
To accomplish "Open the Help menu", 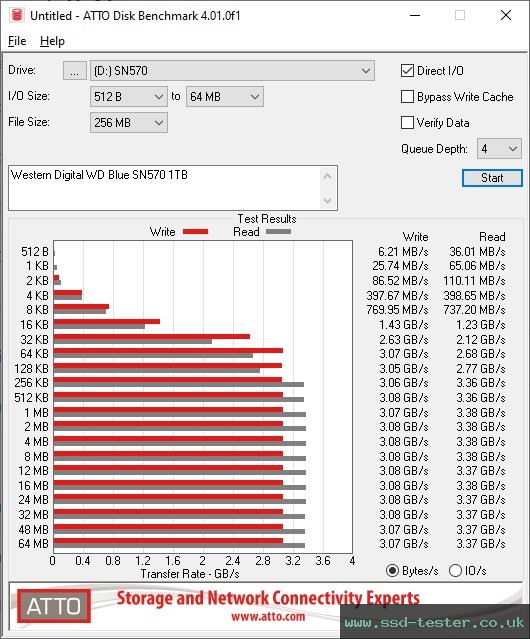I will (x=52, y=41).
